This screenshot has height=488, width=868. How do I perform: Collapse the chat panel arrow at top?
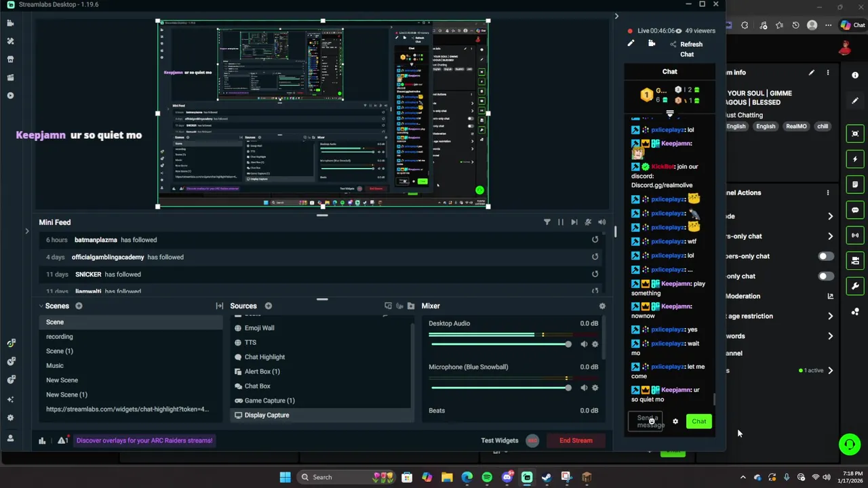coord(616,16)
